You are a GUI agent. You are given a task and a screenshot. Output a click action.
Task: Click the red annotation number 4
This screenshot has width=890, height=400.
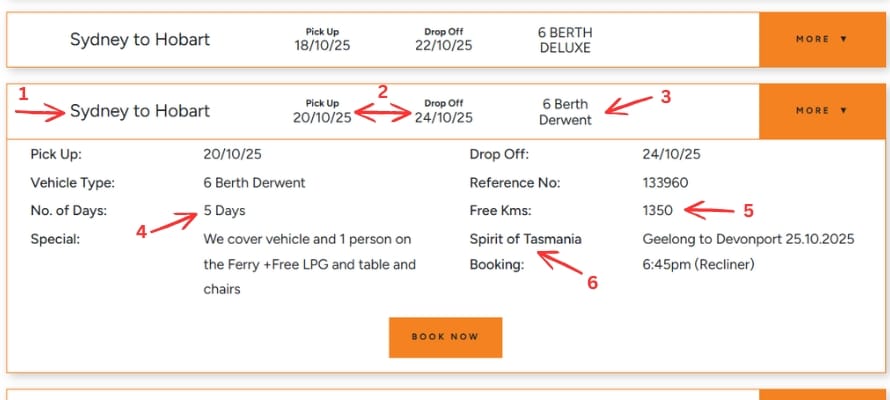tap(141, 231)
